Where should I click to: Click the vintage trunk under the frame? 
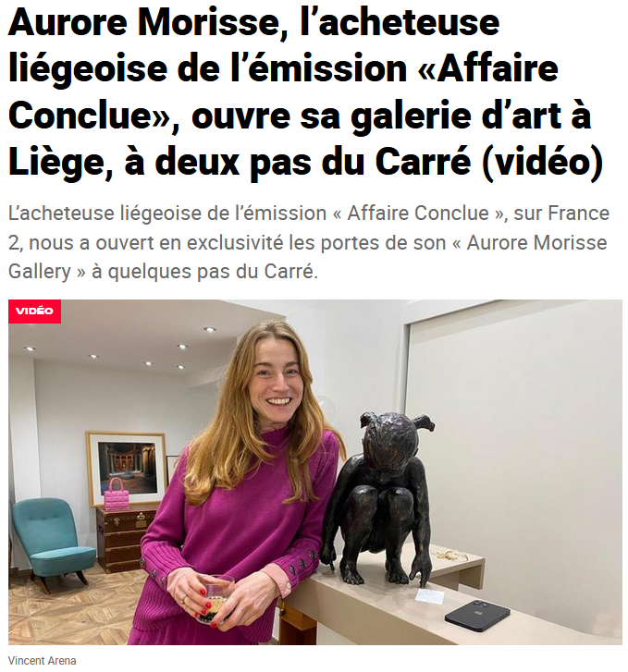[125, 539]
